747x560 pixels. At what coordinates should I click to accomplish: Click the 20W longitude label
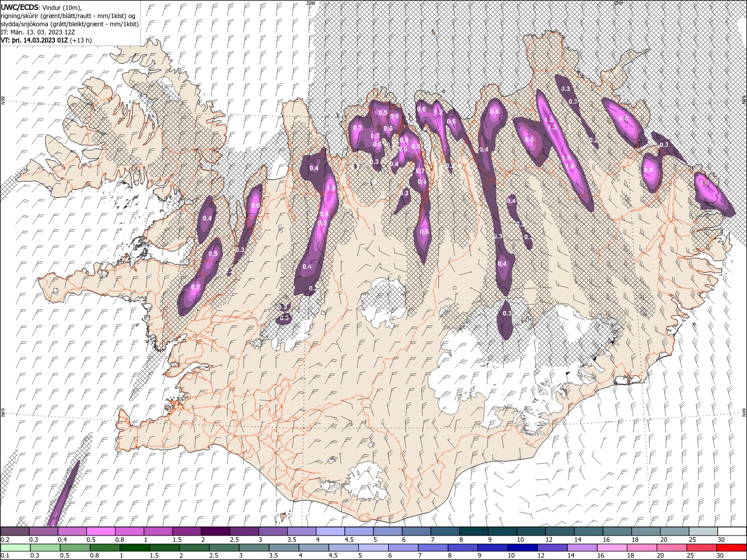(x=310, y=3)
